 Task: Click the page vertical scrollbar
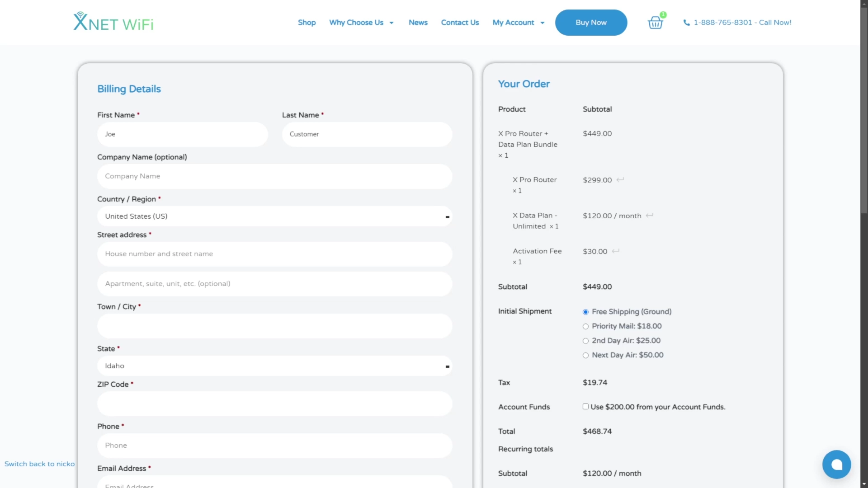[864, 111]
